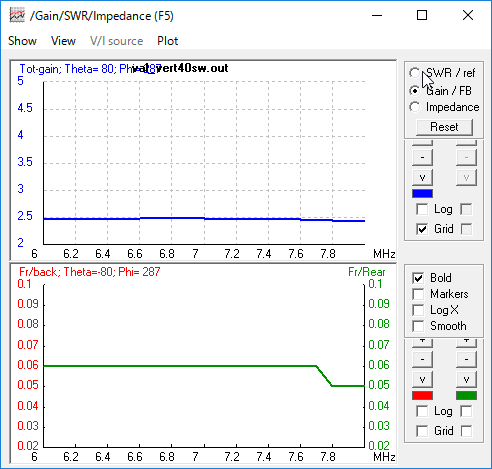Enable the Markers checkbox
492x469 pixels.
click(418, 294)
